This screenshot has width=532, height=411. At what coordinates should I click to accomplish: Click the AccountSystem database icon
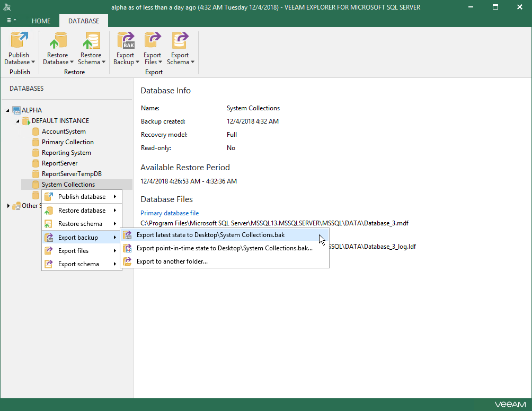tap(36, 132)
